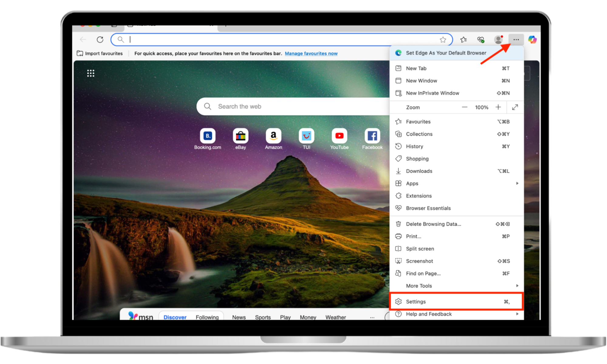
Task: Select Settings from the menu
Action: point(455,302)
